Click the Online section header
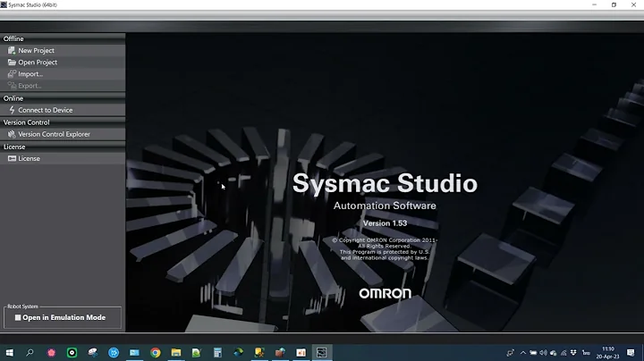This screenshot has width=644, height=361. pyautogui.click(x=63, y=98)
